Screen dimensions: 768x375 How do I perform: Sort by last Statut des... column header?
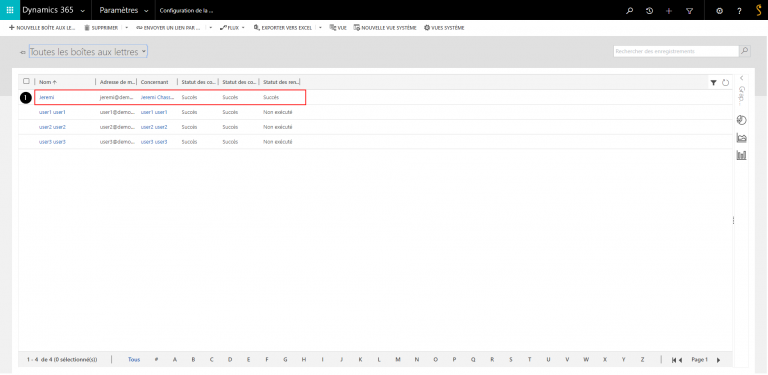click(280, 82)
